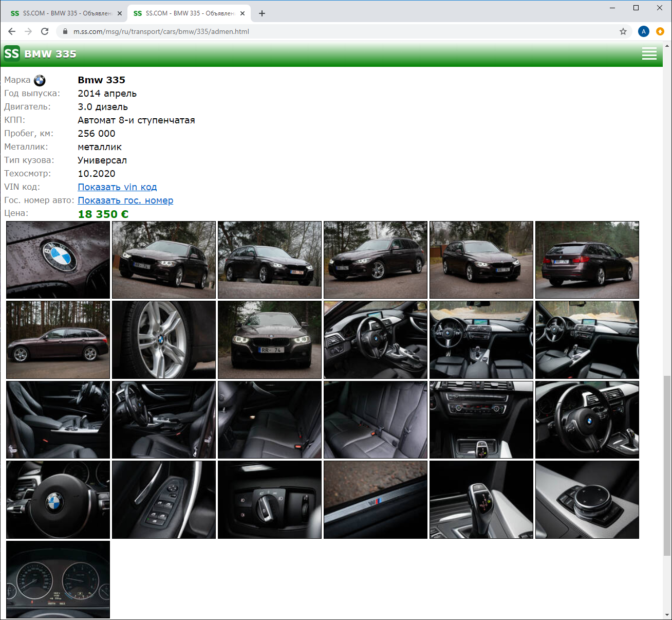Open the alloy wheel close-up photo

(x=164, y=340)
